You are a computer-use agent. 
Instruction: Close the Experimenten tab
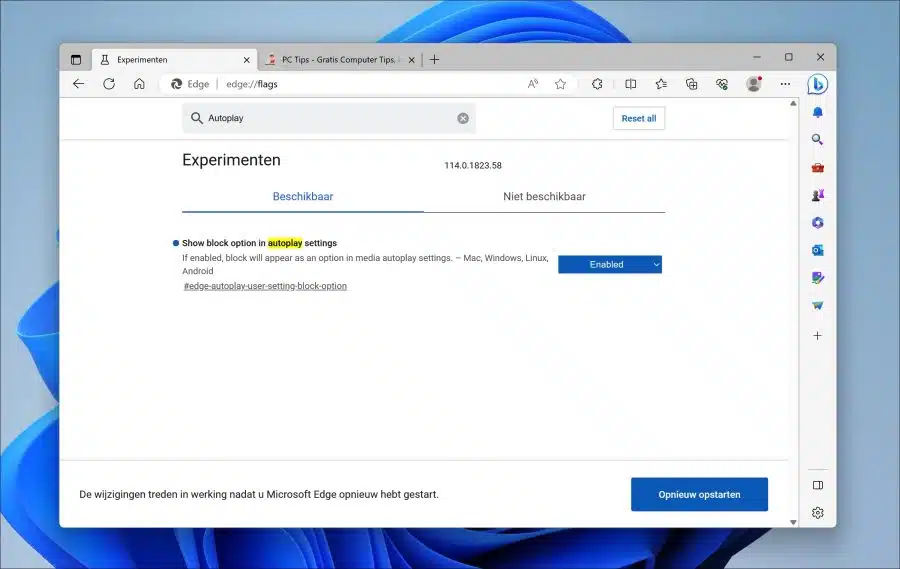[x=247, y=60]
